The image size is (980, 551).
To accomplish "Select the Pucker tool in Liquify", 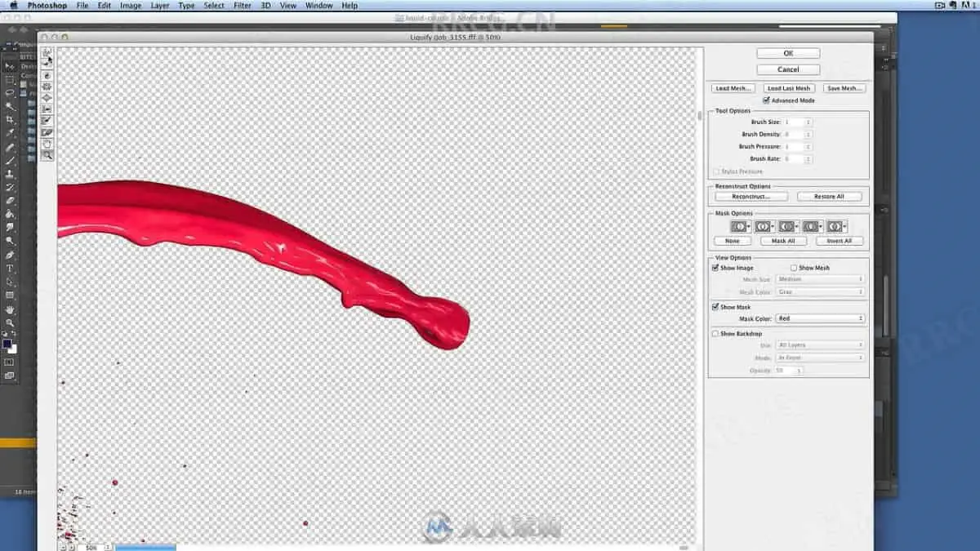I will pyautogui.click(x=47, y=86).
